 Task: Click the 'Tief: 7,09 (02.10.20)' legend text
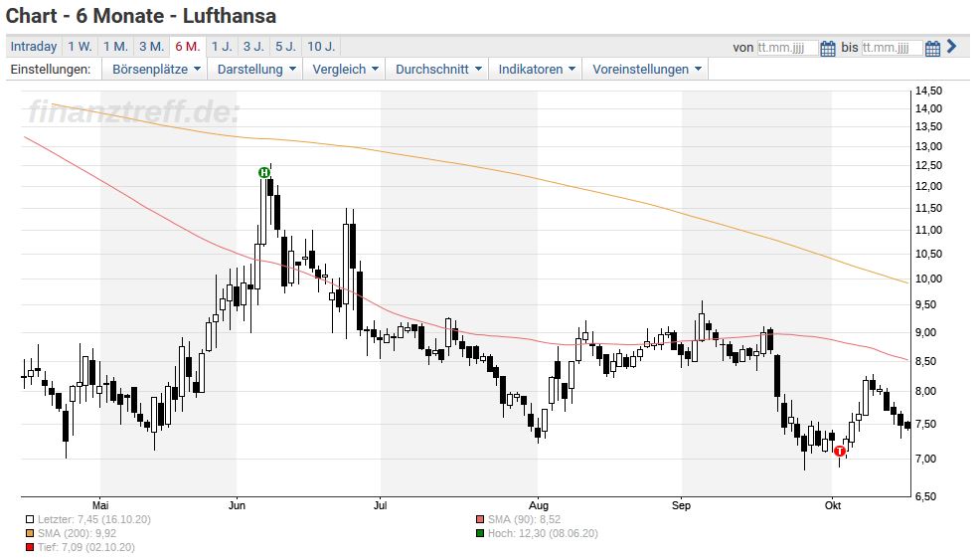click(86, 548)
